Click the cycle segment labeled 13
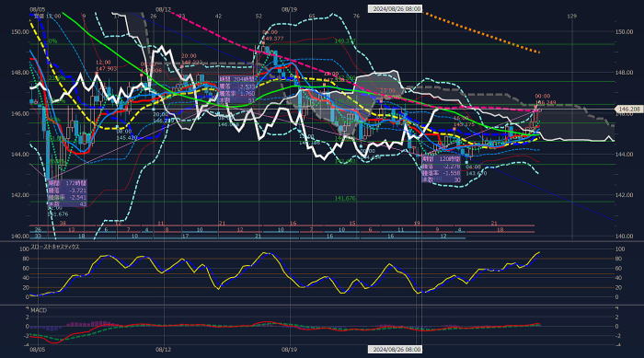This screenshot has height=358, width=644. tap(72, 230)
